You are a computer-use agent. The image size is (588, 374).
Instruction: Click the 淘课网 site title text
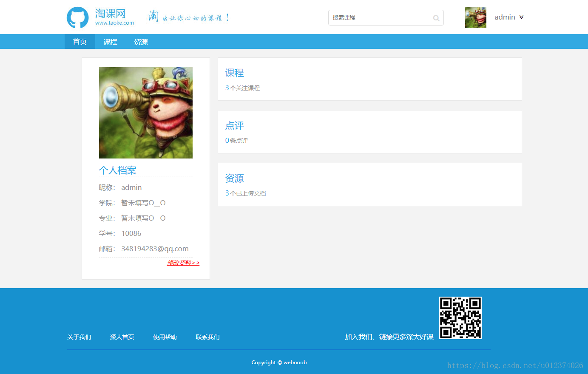click(x=111, y=14)
